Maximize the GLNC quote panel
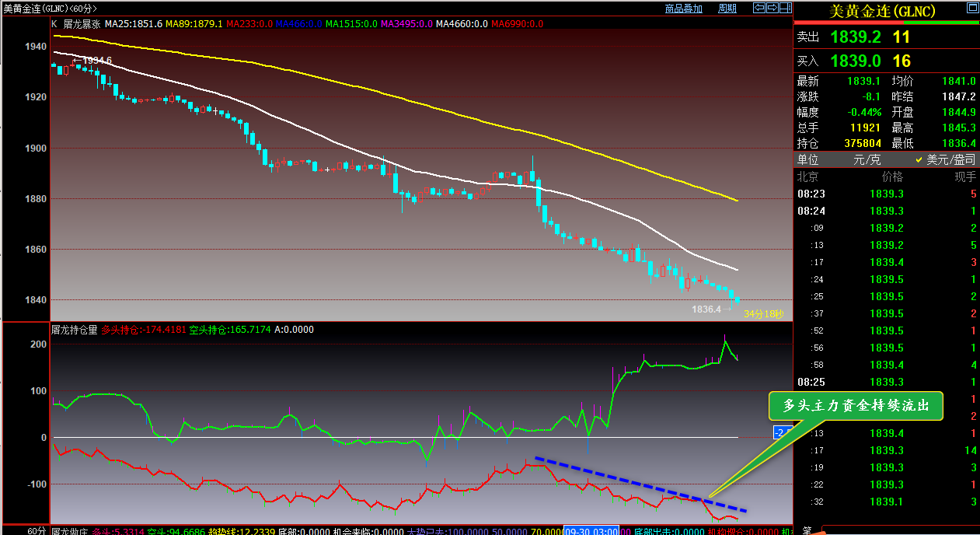Screen dimensions: 980x535 [971, 8]
